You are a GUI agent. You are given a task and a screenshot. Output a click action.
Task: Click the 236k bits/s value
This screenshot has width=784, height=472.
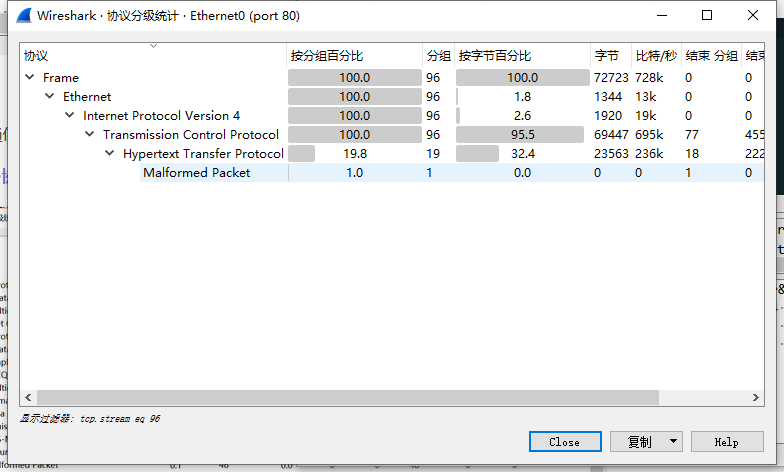pyautogui.click(x=649, y=154)
